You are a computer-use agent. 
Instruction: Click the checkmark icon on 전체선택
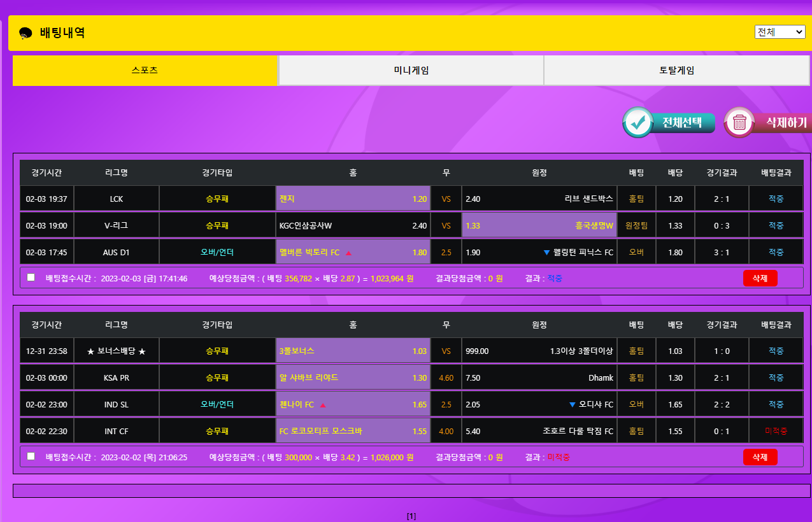pos(637,123)
